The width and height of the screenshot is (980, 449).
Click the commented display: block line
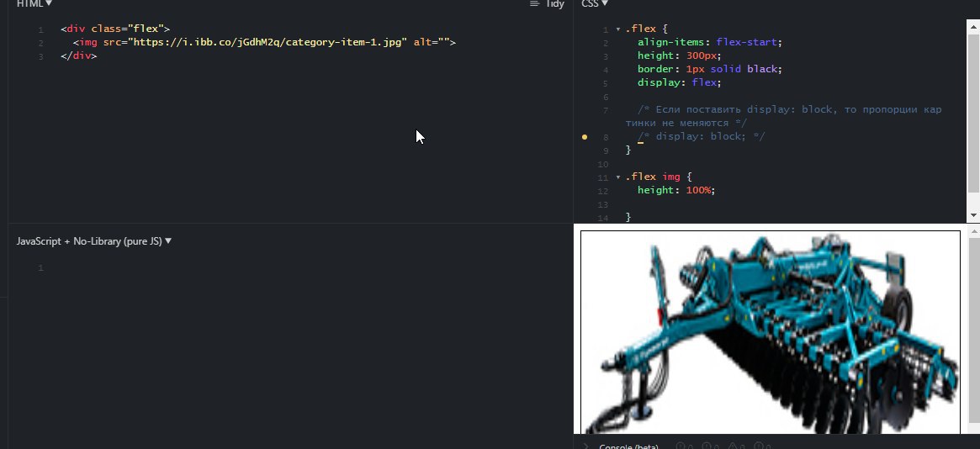(702, 136)
